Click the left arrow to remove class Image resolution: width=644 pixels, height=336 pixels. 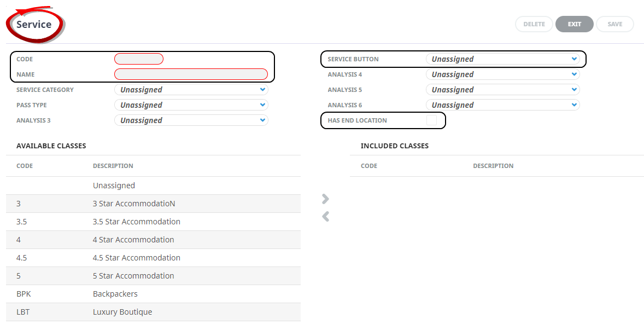coord(326,217)
